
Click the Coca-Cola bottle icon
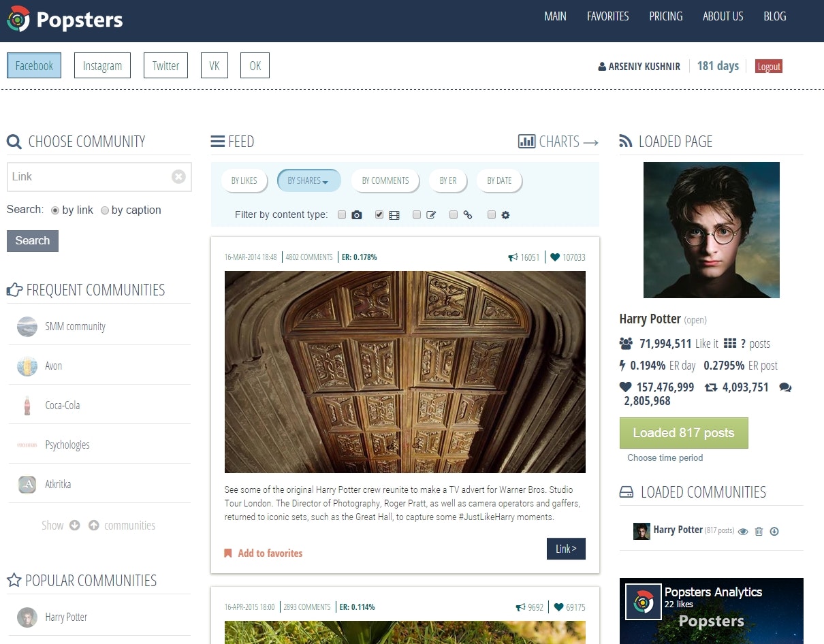pyautogui.click(x=27, y=406)
